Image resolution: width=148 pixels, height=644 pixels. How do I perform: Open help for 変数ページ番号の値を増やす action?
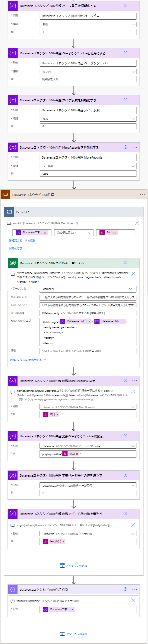pyautogui.click(x=125, y=475)
